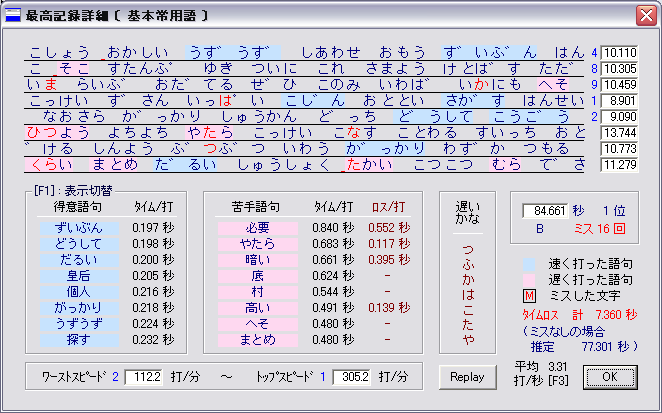
Task: Select the row time box showing 13.744
Action: pyautogui.click(x=620, y=133)
